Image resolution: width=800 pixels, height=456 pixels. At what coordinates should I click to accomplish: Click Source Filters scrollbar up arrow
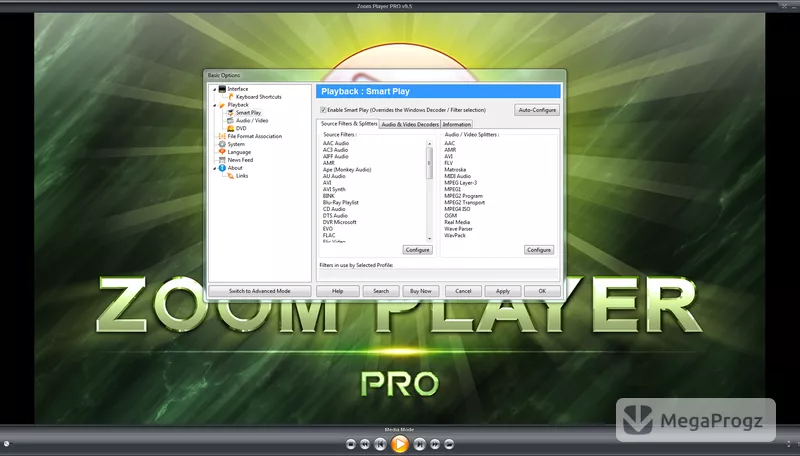(x=430, y=144)
